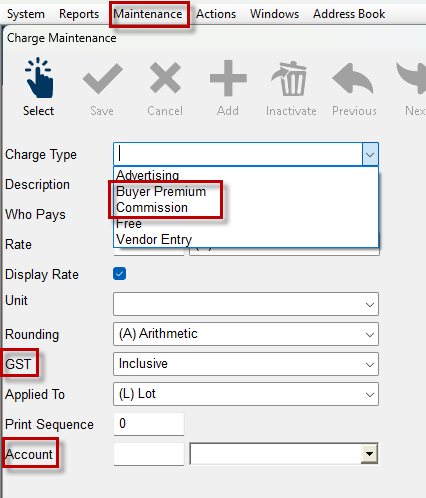Image resolution: width=426 pixels, height=498 pixels.
Task: Open the Reports menu
Action: point(79,14)
